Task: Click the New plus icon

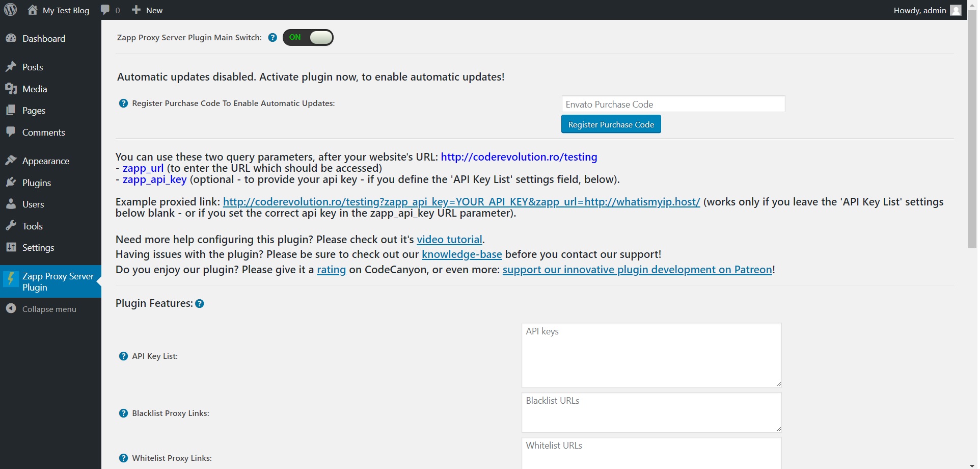Action: 136,10
